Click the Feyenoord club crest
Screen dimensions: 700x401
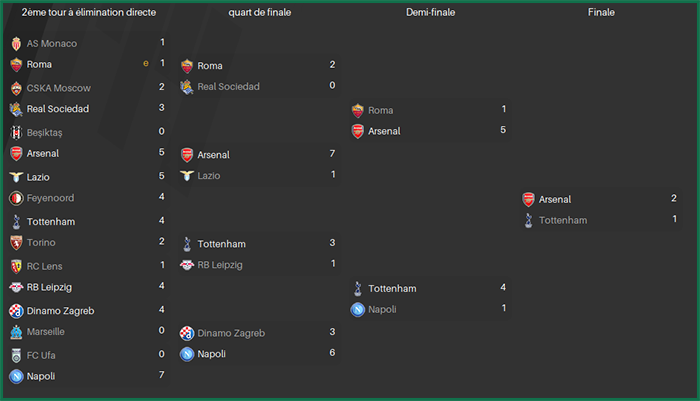coord(16,198)
